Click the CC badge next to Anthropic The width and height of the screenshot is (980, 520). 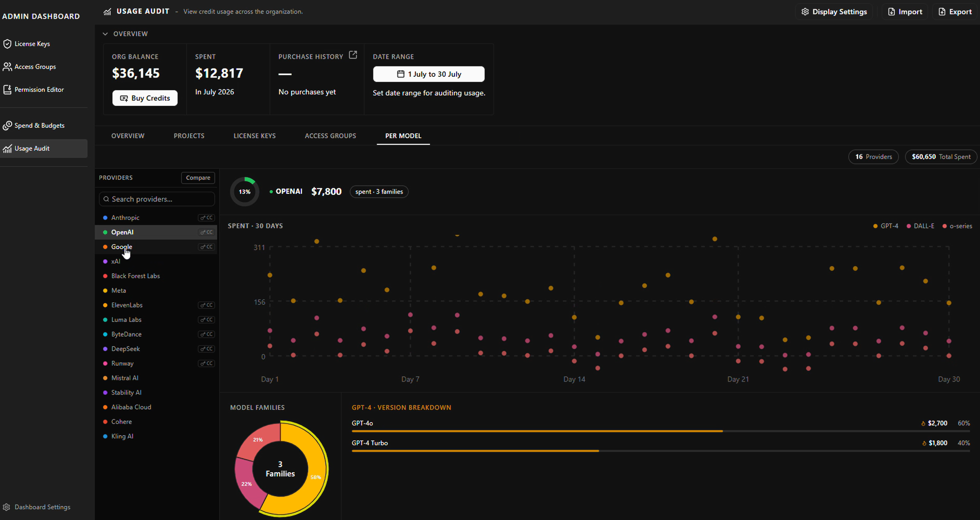tap(206, 218)
